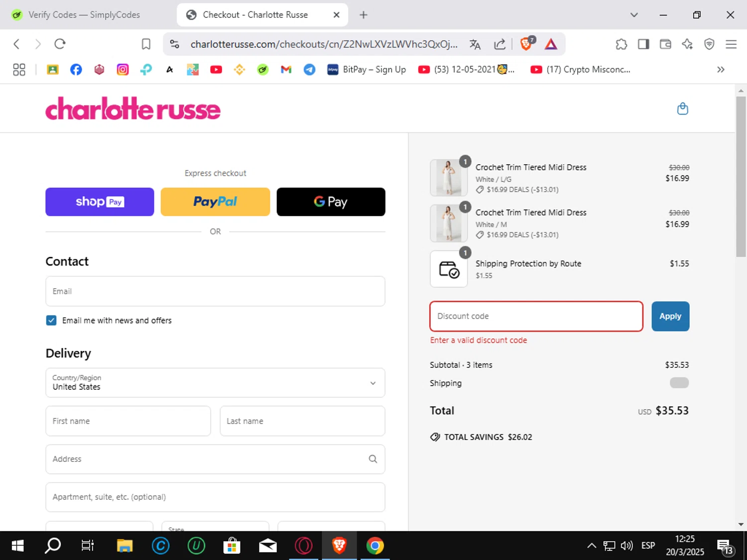This screenshot has height=560, width=747.
Task: Click the Last name field
Action: click(302, 421)
